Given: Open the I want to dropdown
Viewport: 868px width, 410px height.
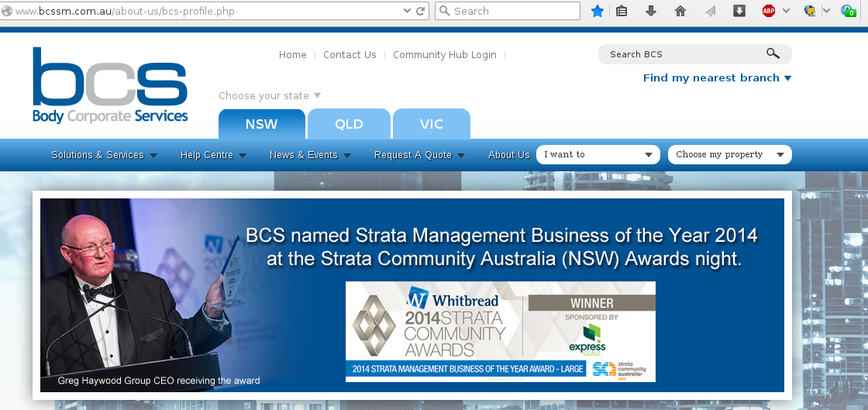Looking at the screenshot, I should coord(598,155).
